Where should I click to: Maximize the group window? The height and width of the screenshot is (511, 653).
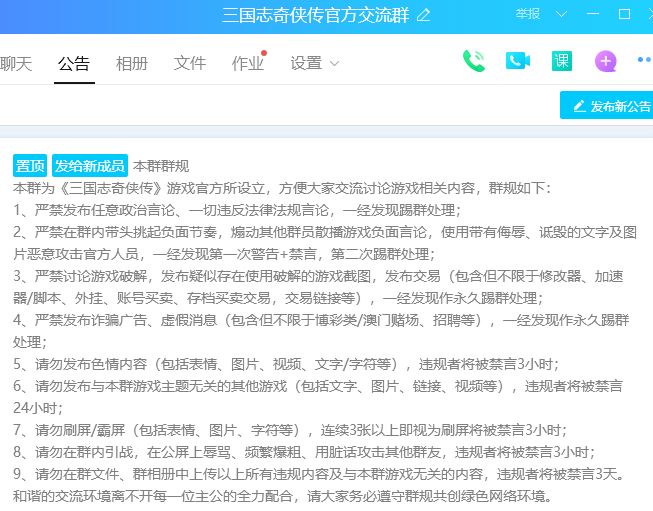pos(624,14)
